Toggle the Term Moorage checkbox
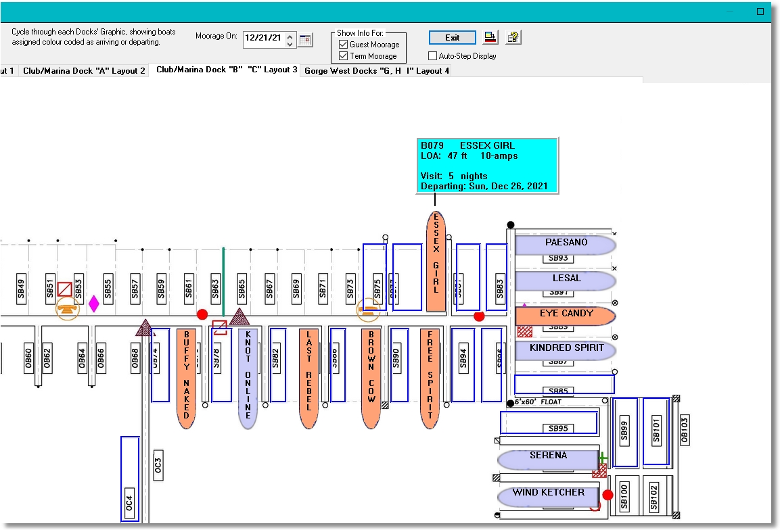 344,56
